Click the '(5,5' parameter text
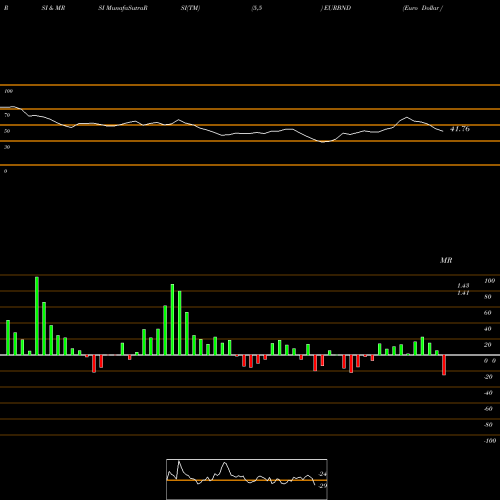 pyautogui.click(x=257, y=8)
